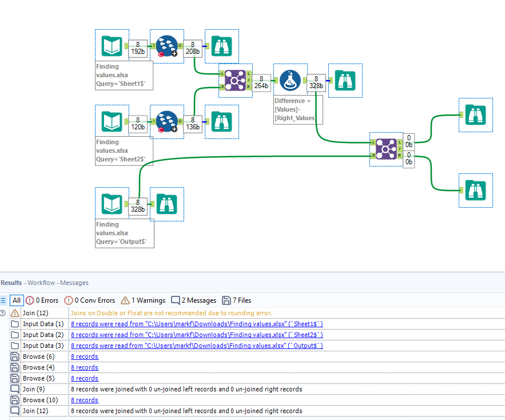Open the Output$ records read link
Image resolution: width=505 pixels, height=420 pixels.
tap(197, 346)
